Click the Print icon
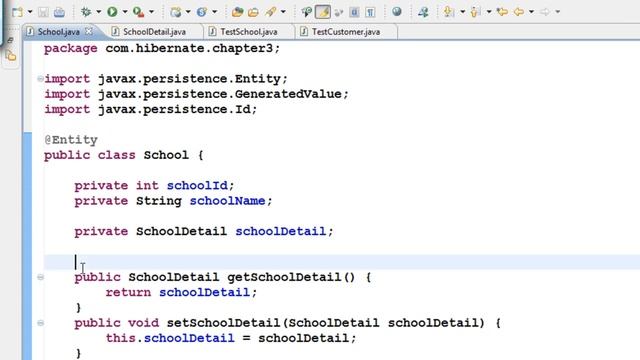Screen dimensions: 640x360 [59, 12]
